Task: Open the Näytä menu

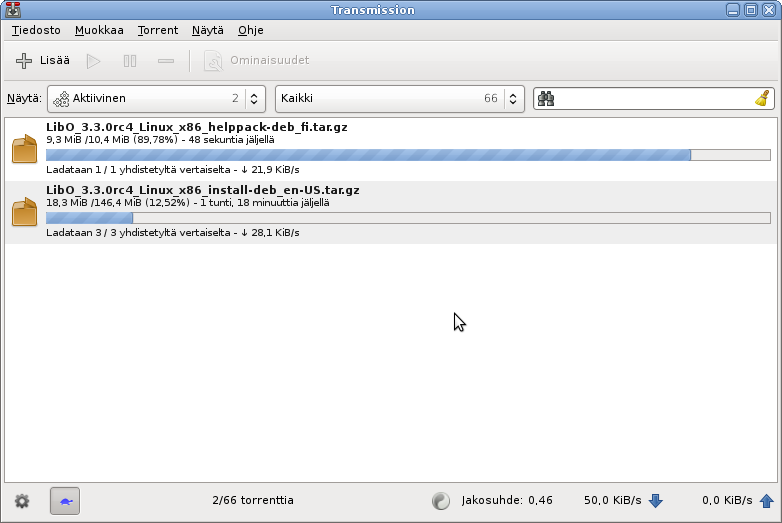Action: coord(208,31)
